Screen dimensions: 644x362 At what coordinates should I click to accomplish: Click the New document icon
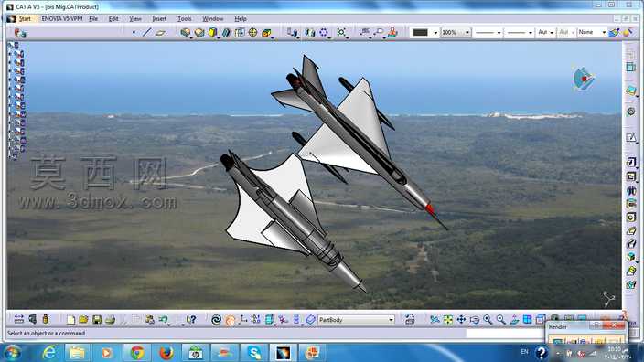coord(70,320)
